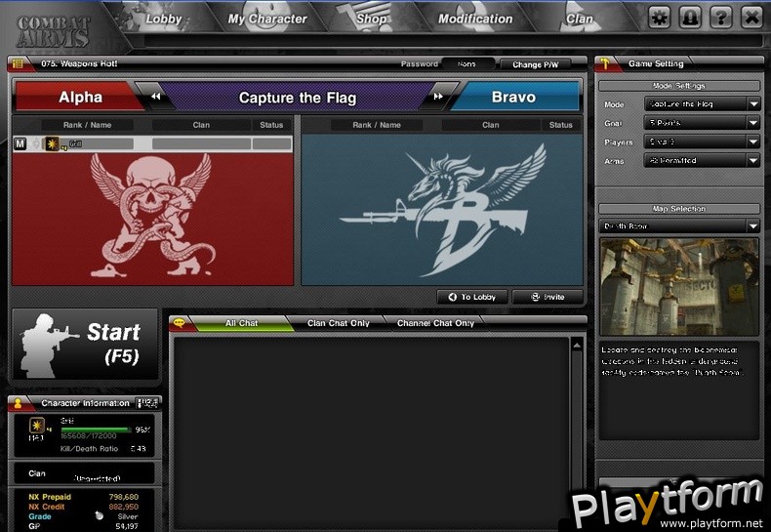The image size is (771, 532).
Task: Click the Combat Arms logo
Action: coord(54,31)
